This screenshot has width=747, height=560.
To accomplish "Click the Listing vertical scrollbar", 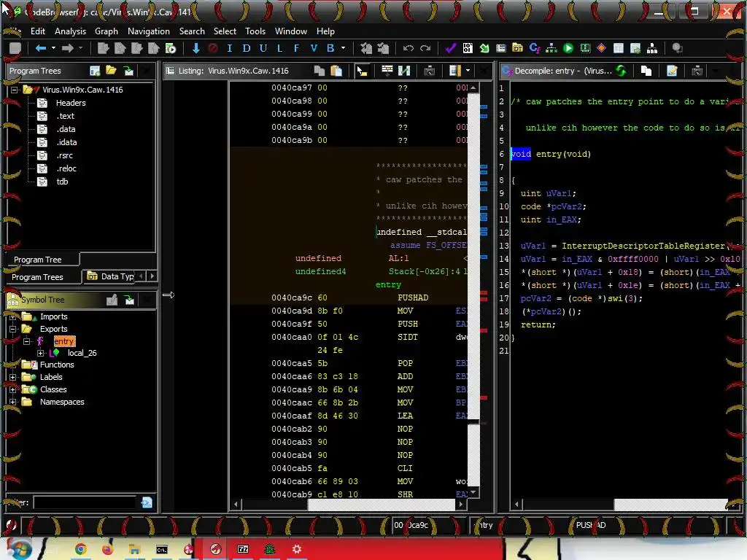I will 473,290.
